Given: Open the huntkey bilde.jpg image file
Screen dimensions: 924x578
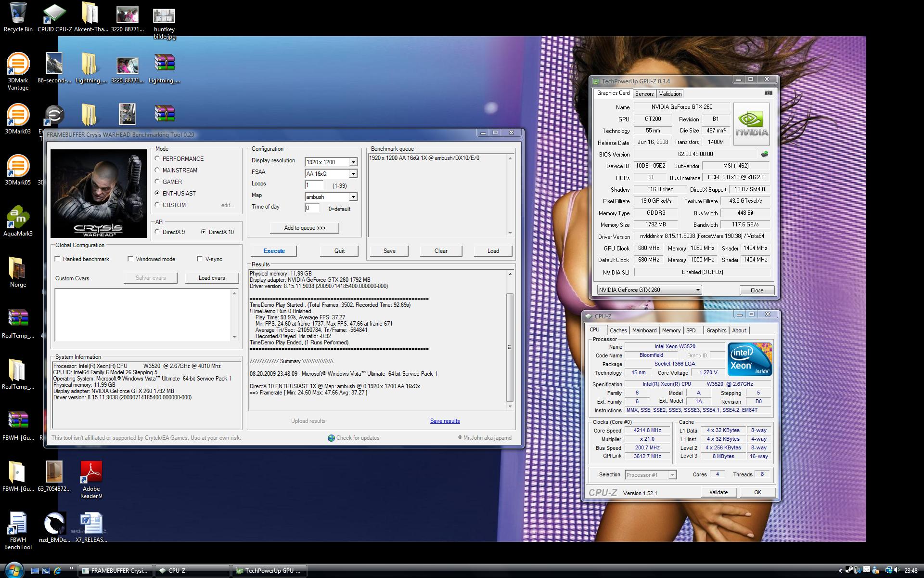Looking at the screenshot, I should [x=164, y=24].
